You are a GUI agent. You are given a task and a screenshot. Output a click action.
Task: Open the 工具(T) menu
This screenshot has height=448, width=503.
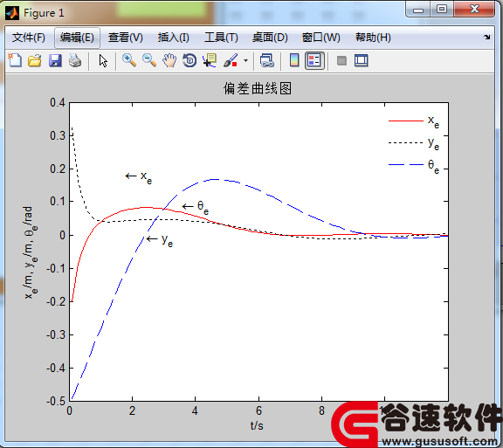tap(221, 38)
